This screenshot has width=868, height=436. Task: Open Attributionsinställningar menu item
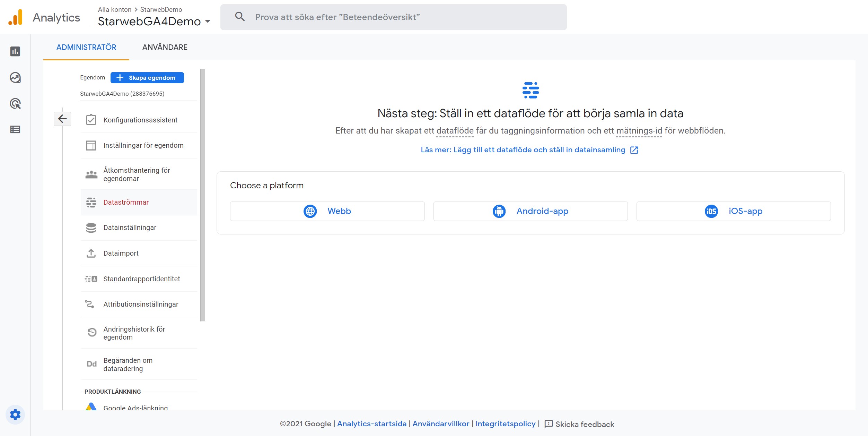click(139, 304)
